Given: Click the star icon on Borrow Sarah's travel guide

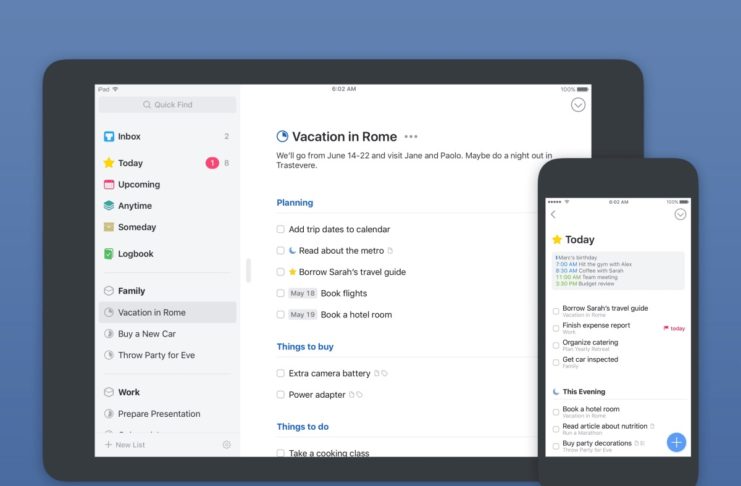Looking at the screenshot, I should pyautogui.click(x=293, y=272).
